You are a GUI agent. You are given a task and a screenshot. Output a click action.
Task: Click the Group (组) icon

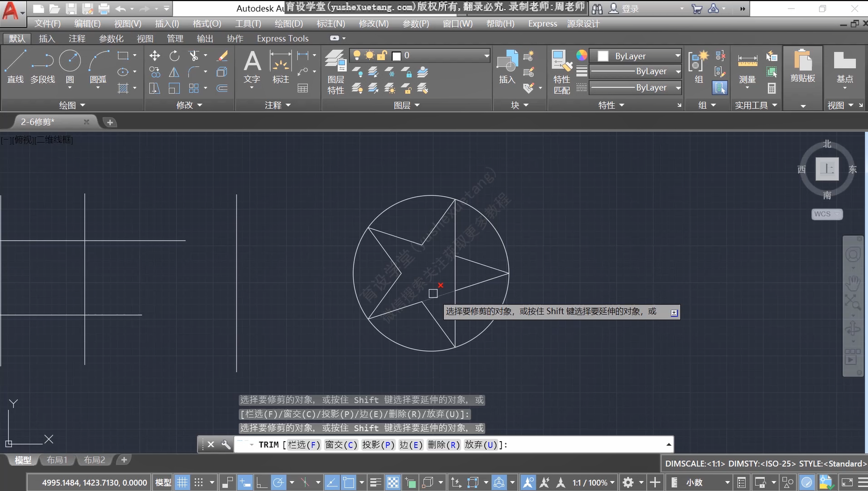coord(699,66)
